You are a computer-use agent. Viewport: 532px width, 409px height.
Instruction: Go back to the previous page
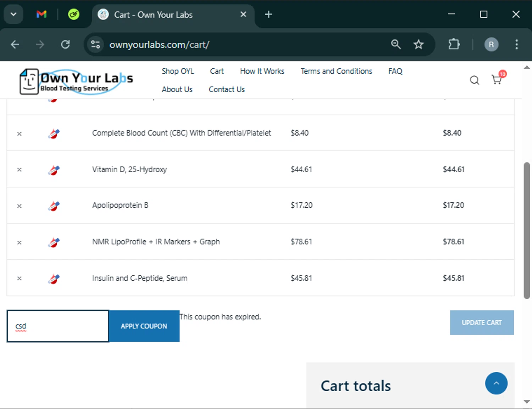[15, 44]
